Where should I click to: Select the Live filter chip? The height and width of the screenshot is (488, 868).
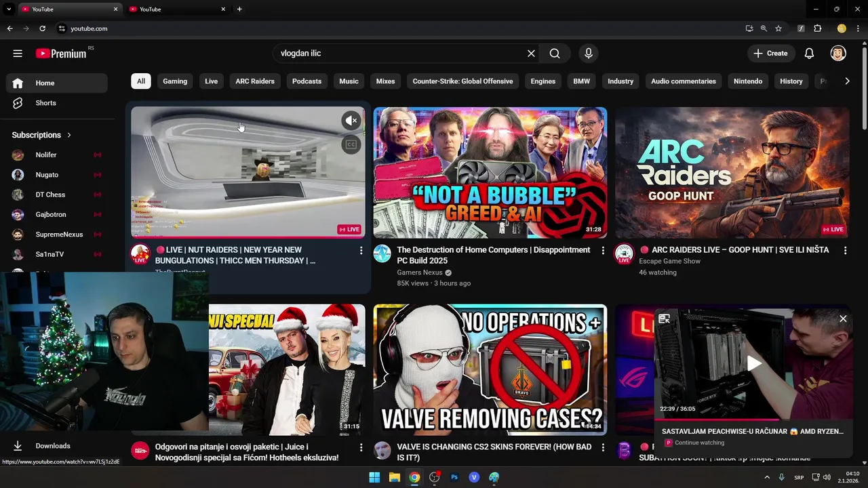tap(212, 81)
